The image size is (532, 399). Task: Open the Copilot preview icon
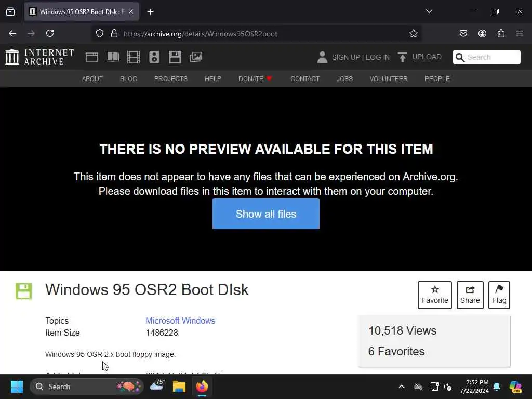[515, 387]
